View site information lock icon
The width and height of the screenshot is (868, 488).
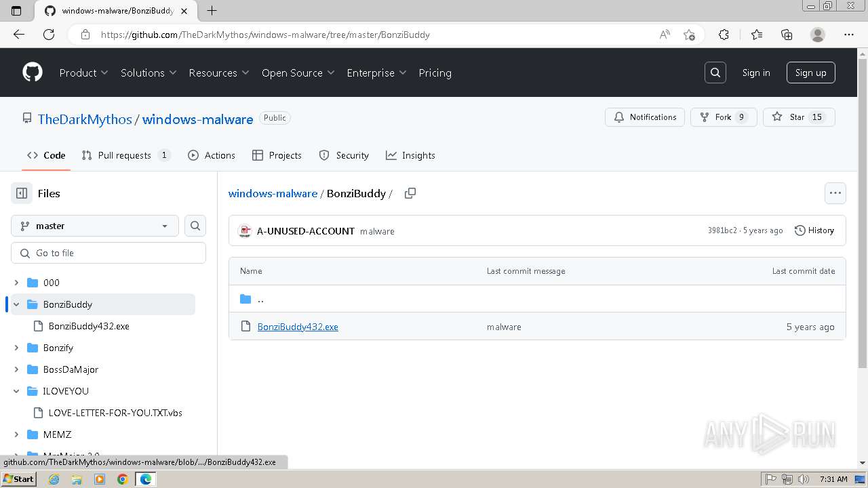(x=85, y=35)
